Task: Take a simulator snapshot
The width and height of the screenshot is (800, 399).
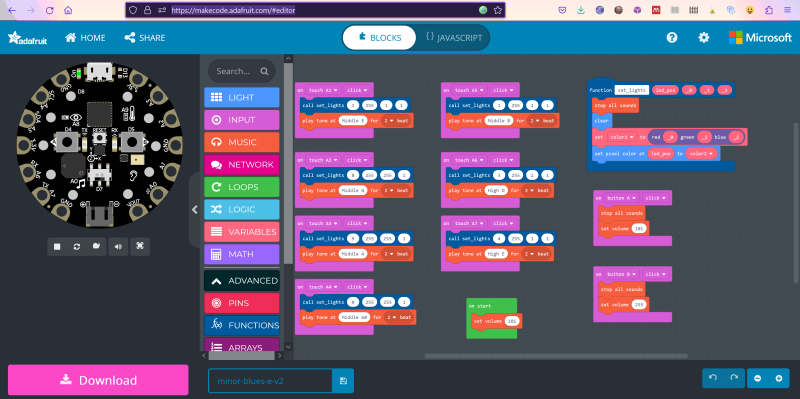Action: click(x=96, y=246)
